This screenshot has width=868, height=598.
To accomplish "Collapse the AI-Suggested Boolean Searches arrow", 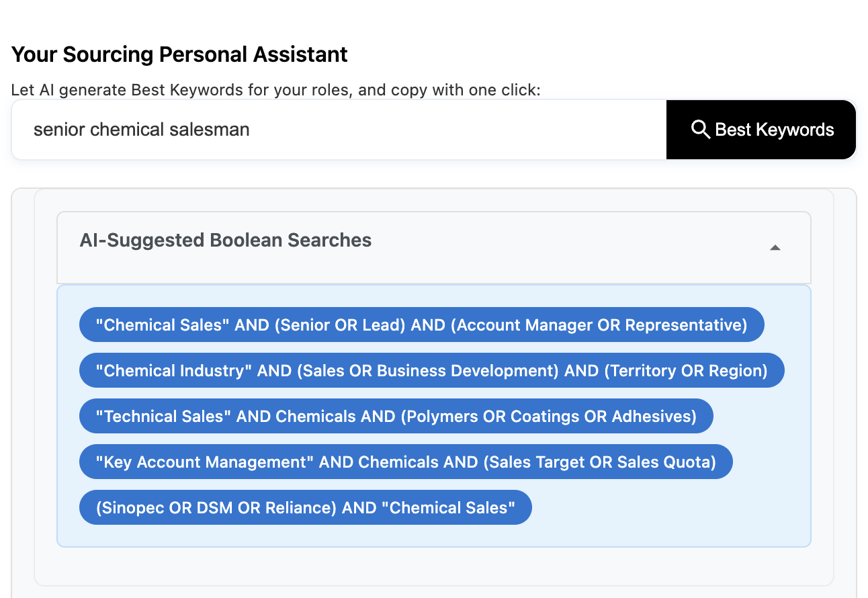I will point(775,247).
